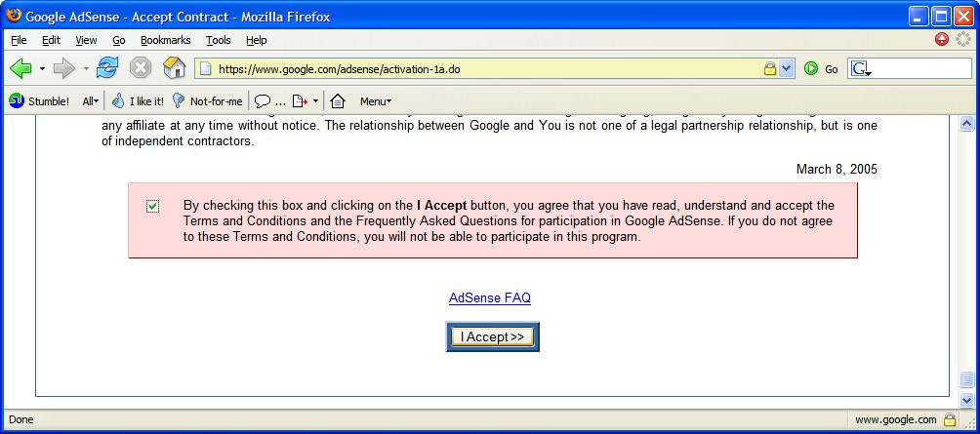The width and height of the screenshot is (980, 434).
Task: Open the Tools menu
Action: (218, 40)
